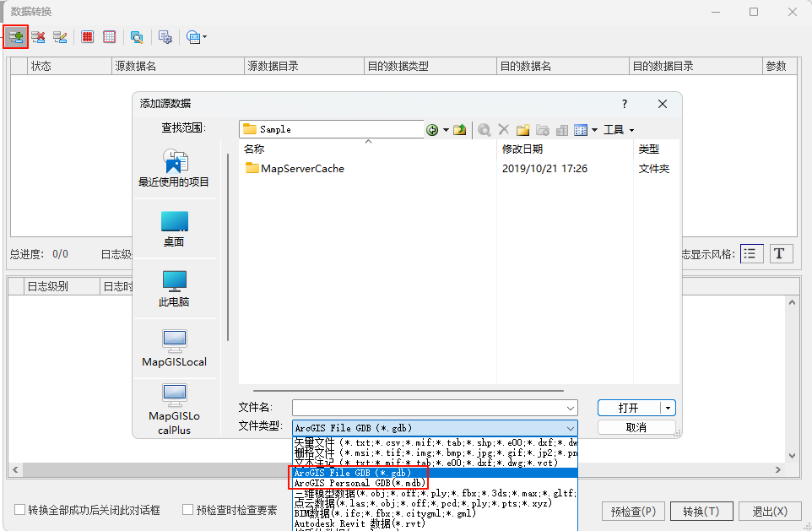Screen dimensions: 812x531
Task: Choose 点云数据 file type option
Action: click(x=435, y=503)
